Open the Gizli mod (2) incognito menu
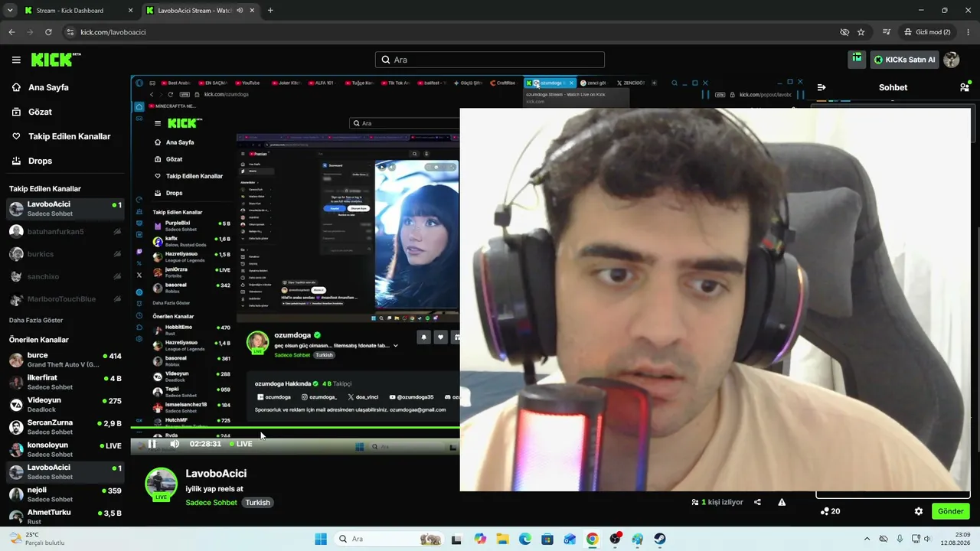980x551 pixels. pyautogui.click(x=927, y=32)
